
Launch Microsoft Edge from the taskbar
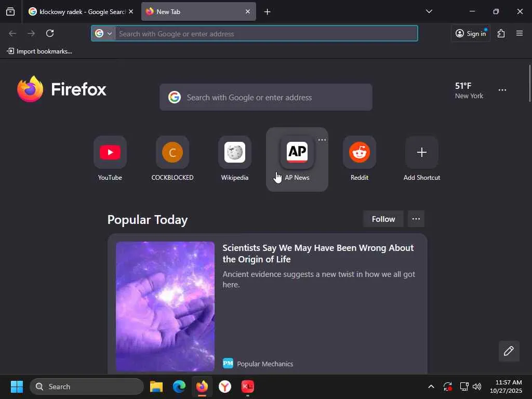click(x=179, y=387)
